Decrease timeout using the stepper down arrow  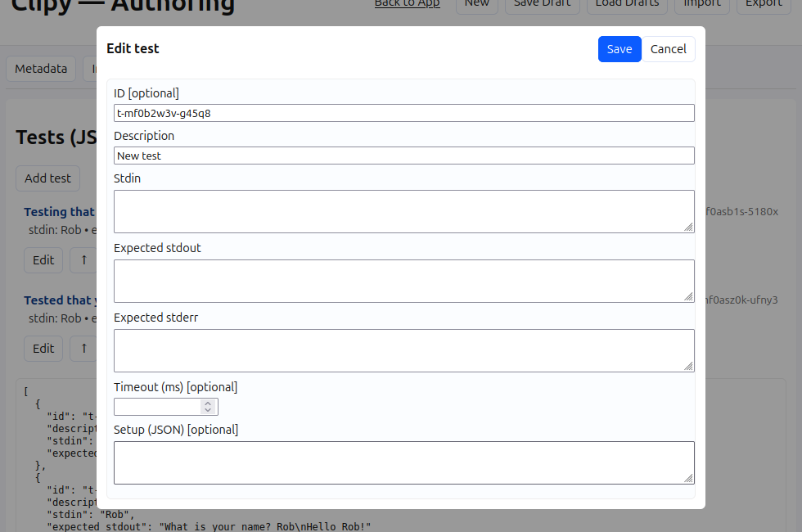[208, 410]
